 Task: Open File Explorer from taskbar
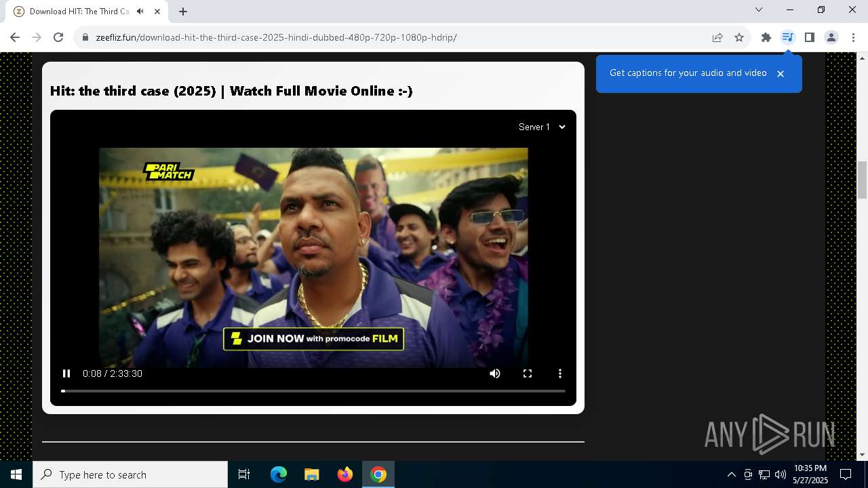[311, 474]
